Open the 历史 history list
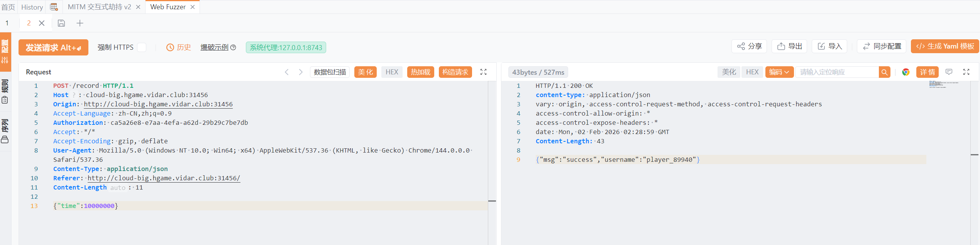Viewport: 980px width, 245px height. point(179,47)
